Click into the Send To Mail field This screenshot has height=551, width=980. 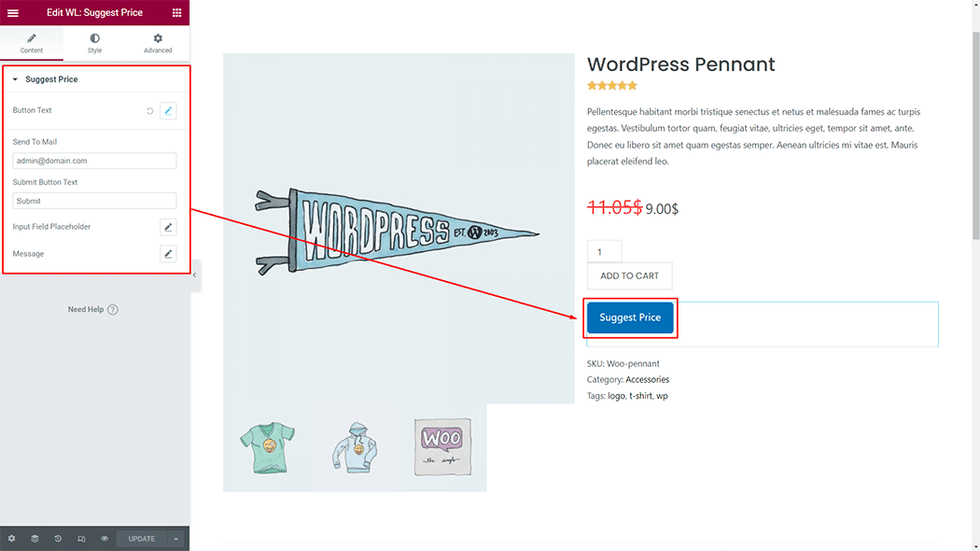(x=94, y=161)
